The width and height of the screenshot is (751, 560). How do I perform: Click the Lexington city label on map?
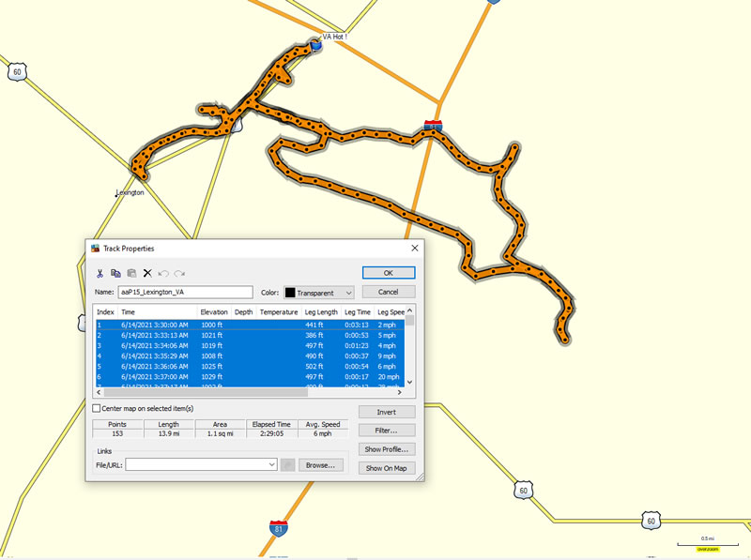(x=130, y=192)
